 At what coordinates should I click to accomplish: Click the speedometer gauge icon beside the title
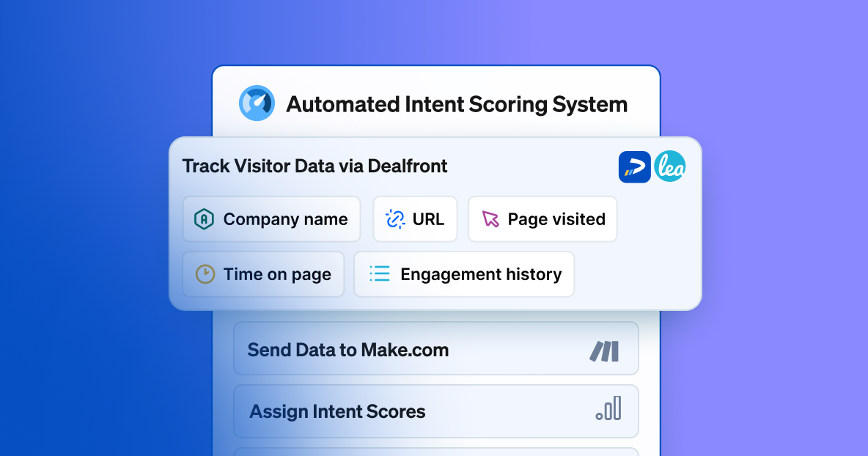pyautogui.click(x=256, y=103)
